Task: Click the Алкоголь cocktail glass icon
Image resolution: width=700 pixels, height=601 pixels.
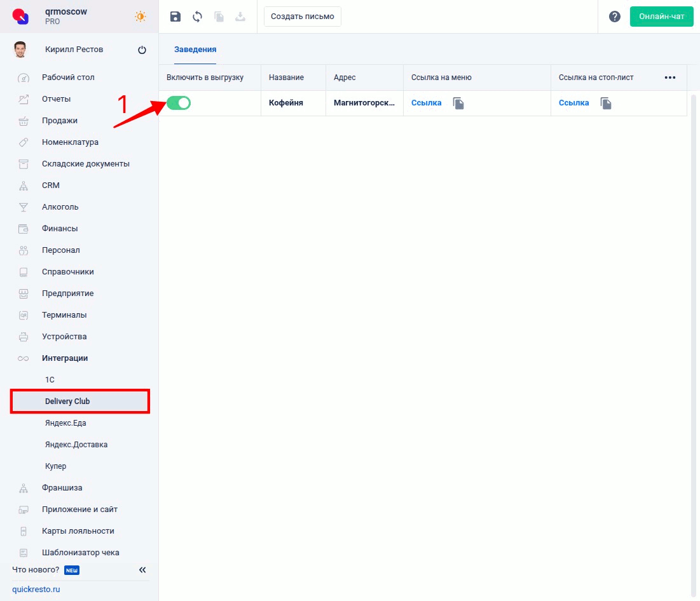Action: 24,207
